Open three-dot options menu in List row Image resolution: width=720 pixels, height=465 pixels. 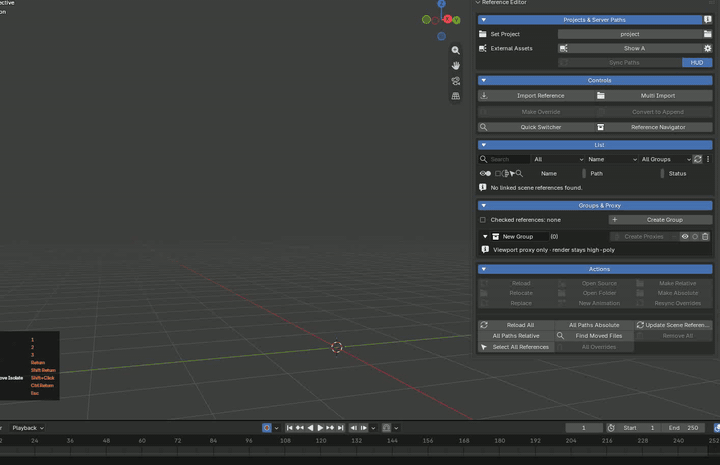coord(708,159)
